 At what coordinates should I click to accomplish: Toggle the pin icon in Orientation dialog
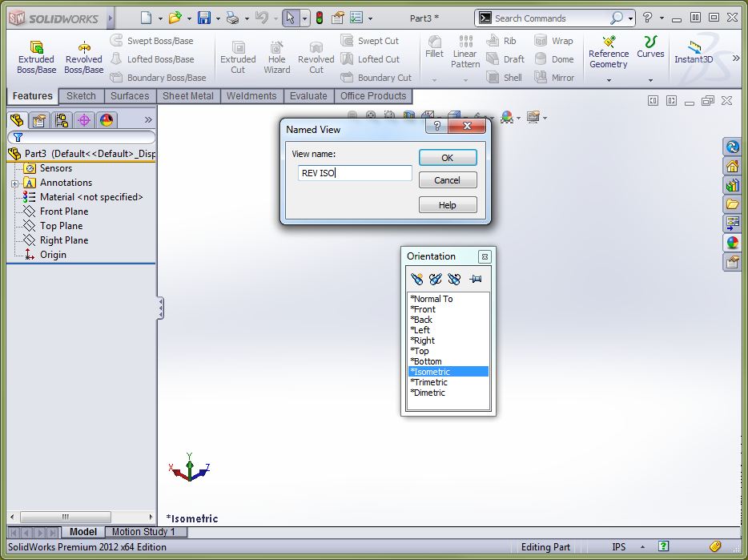(x=475, y=279)
